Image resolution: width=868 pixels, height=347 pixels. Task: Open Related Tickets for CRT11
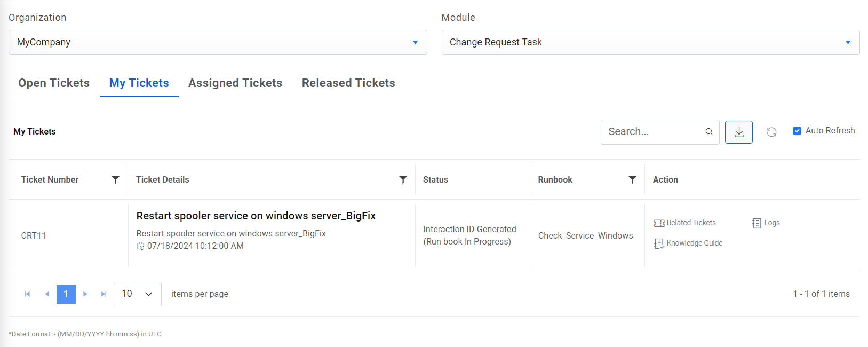685,223
